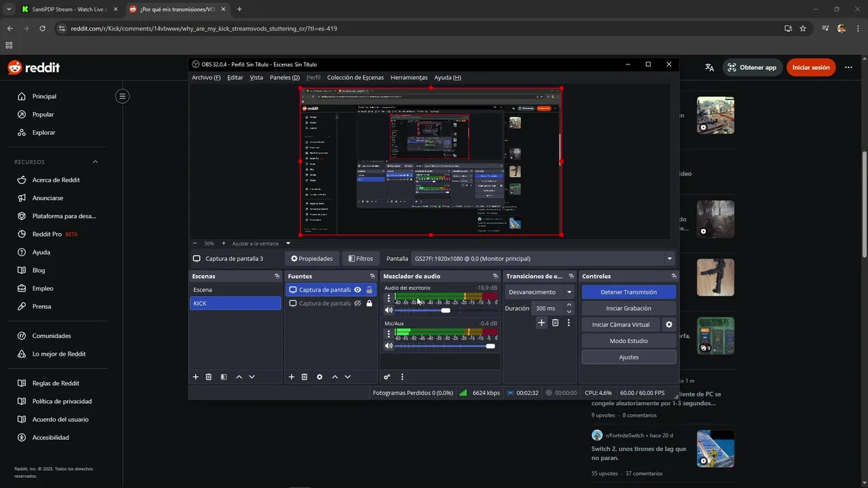
Task: Undock the Fuentes panel
Action: [372, 276]
